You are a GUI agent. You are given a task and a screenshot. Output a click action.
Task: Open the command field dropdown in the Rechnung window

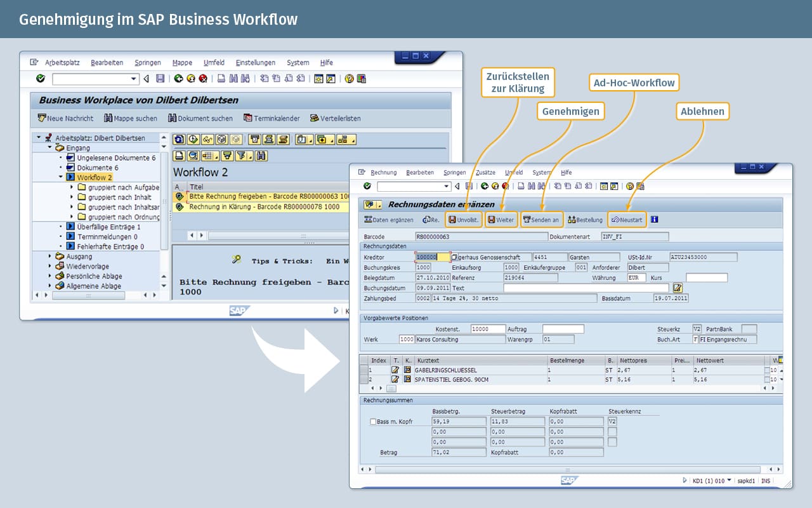click(447, 186)
